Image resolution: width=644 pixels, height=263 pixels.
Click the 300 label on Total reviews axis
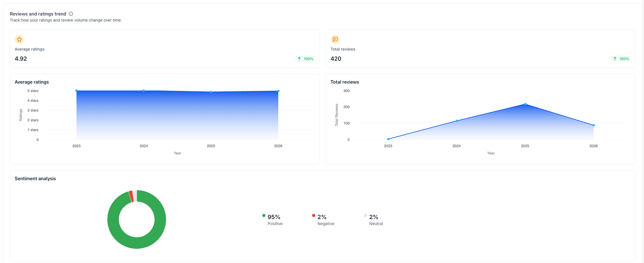[x=346, y=91]
